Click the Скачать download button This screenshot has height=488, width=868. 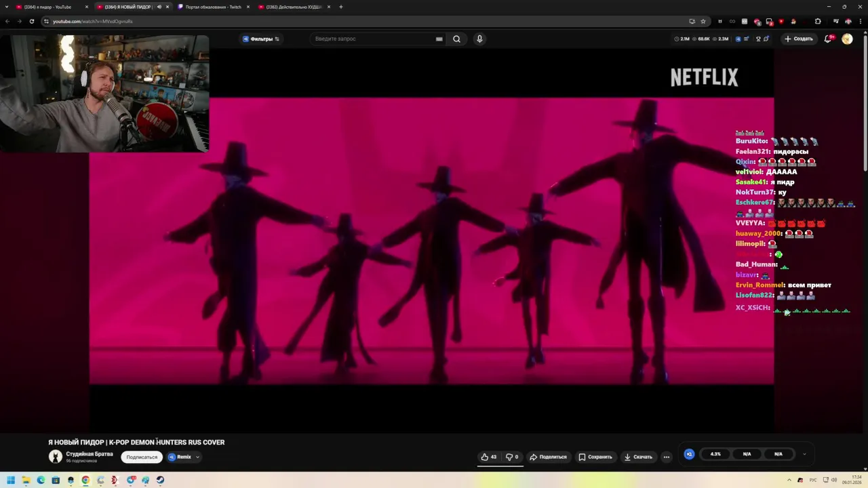coord(638,457)
